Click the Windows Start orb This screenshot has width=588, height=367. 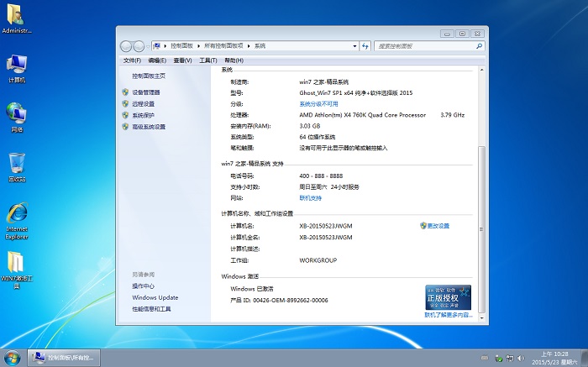pos(13,358)
